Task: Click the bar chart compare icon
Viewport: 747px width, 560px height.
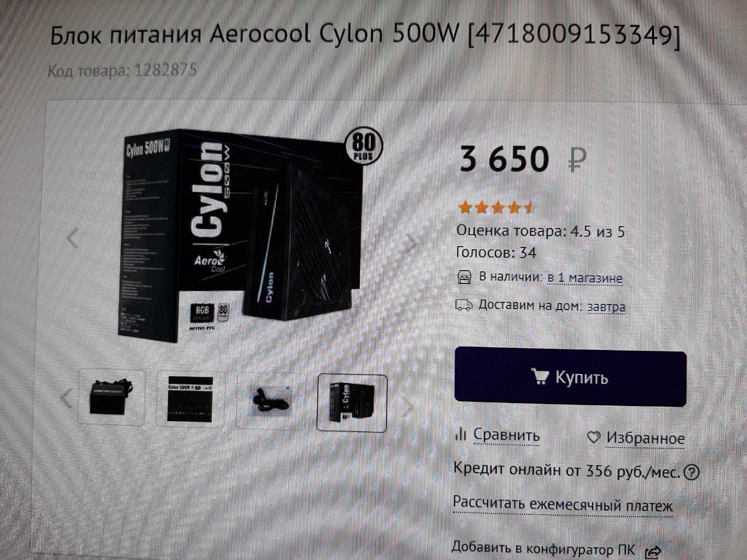Action: tap(461, 433)
